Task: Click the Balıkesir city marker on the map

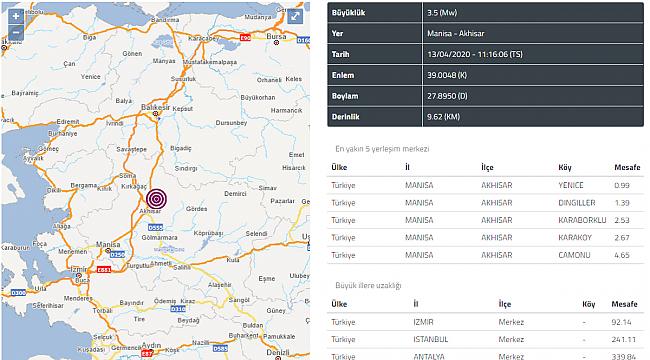Action: coord(155,114)
